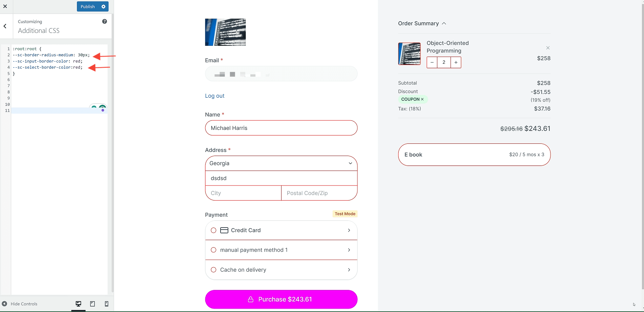Expand Credit Card chevron arrow
644x312 pixels.
pyautogui.click(x=349, y=230)
